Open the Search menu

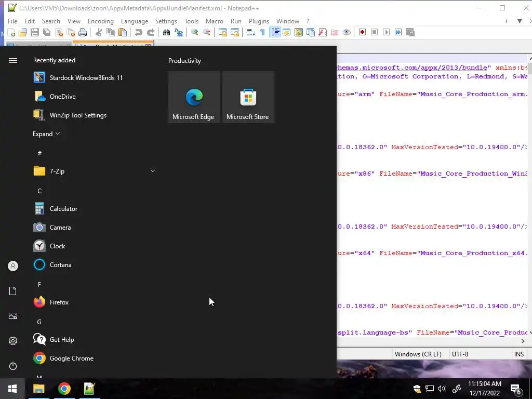tap(51, 21)
